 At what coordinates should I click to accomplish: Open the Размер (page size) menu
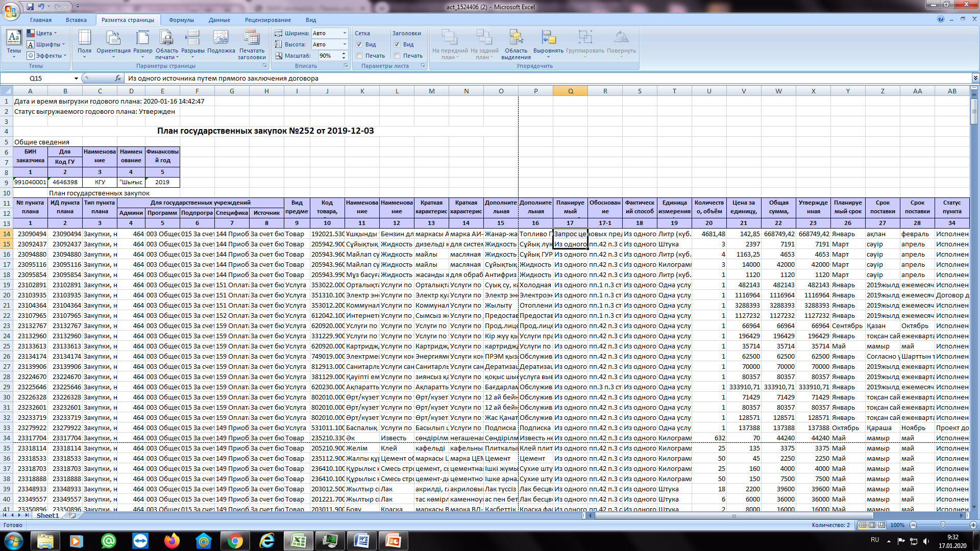(143, 43)
